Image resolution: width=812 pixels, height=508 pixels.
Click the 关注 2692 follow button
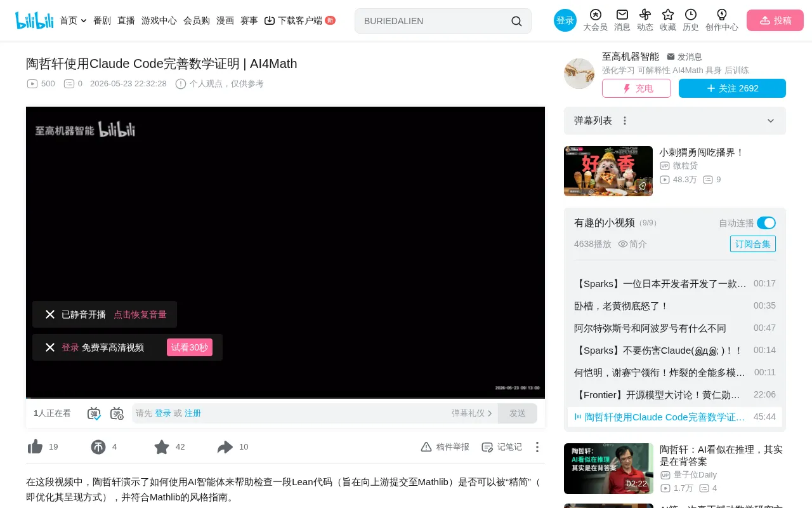click(x=732, y=88)
